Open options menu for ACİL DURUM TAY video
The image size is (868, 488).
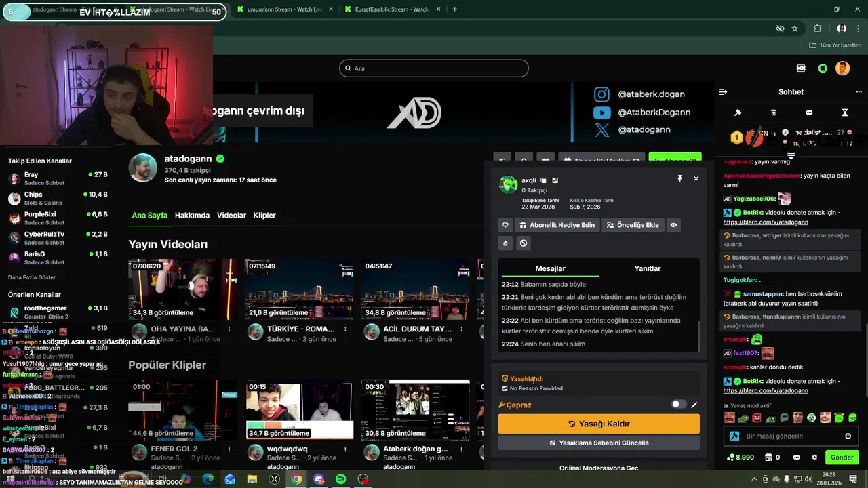461,329
